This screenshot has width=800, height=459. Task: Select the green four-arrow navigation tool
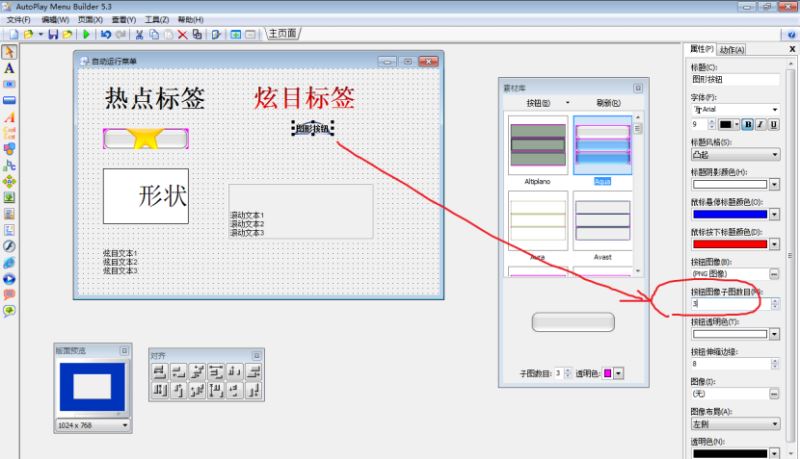[9, 182]
